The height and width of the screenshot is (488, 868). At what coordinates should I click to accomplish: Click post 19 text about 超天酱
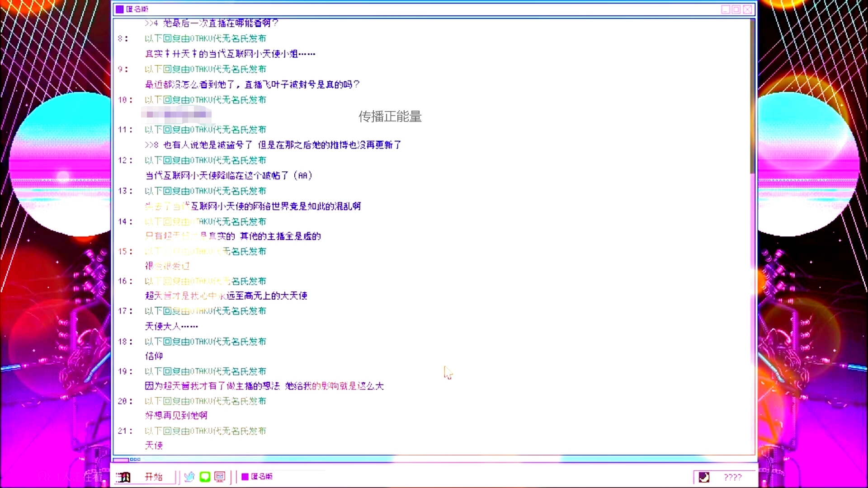[264, 386]
